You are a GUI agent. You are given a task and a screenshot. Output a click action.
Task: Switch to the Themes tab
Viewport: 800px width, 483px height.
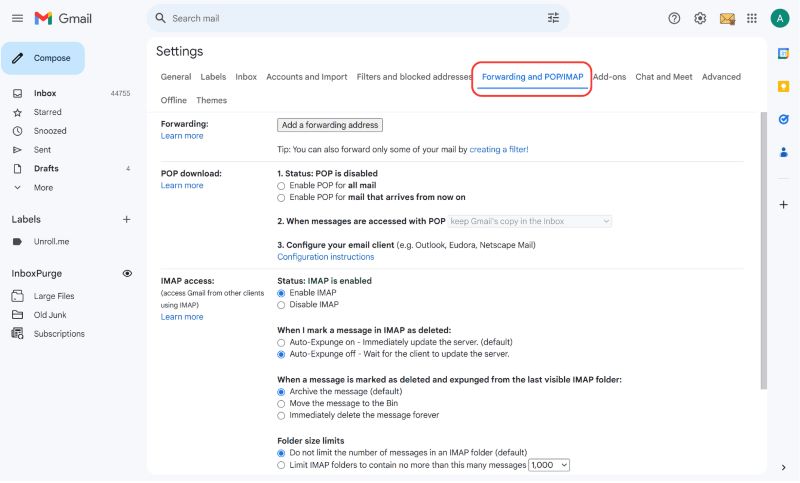[x=211, y=100]
